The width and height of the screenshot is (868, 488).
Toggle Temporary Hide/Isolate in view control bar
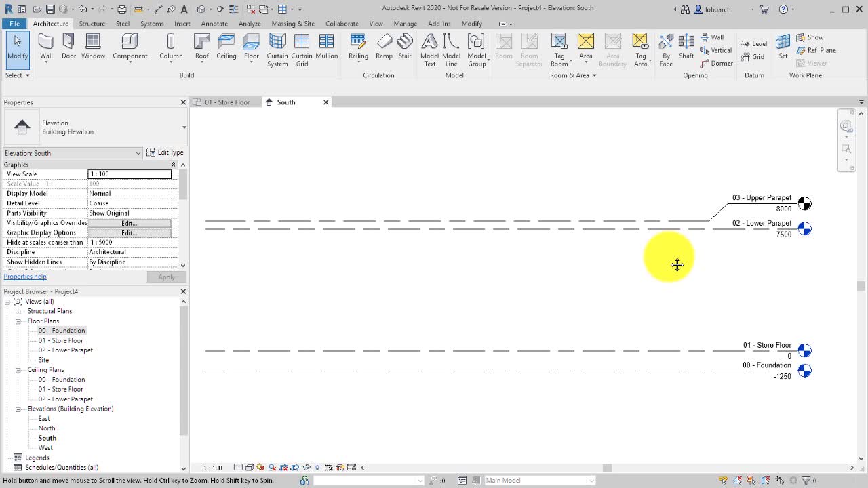tap(307, 467)
